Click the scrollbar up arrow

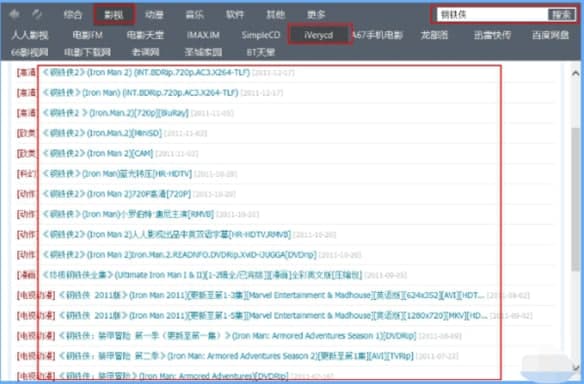click(x=575, y=73)
